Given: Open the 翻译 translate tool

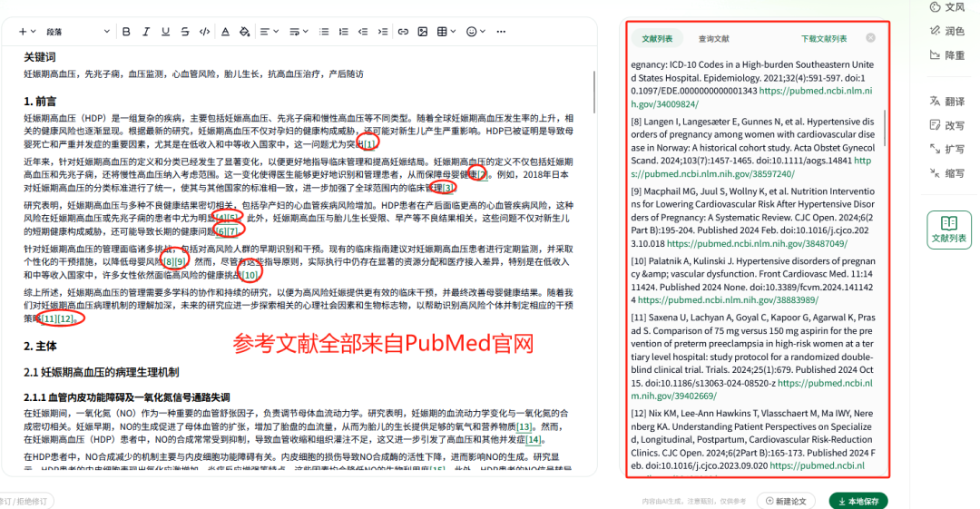Looking at the screenshot, I should coord(947,102).
